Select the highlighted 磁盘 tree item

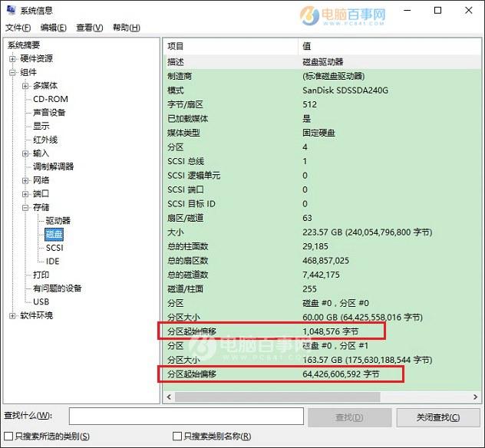click(54, 235)
